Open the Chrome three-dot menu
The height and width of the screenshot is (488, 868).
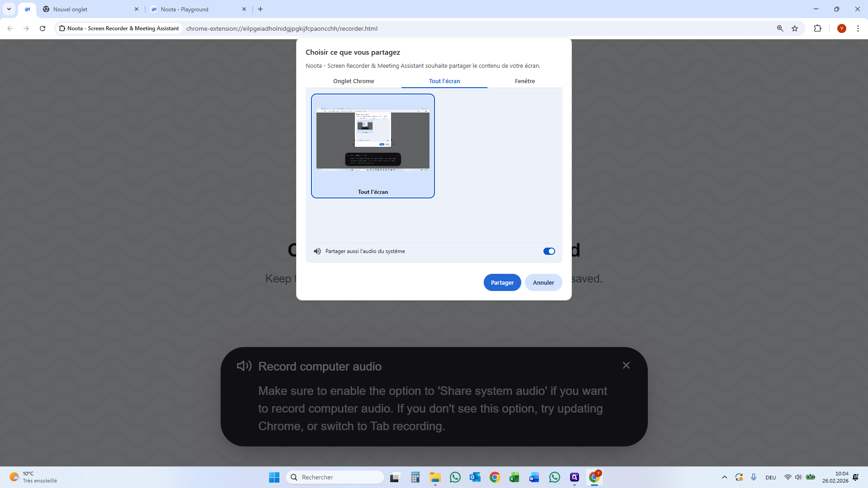858,28
